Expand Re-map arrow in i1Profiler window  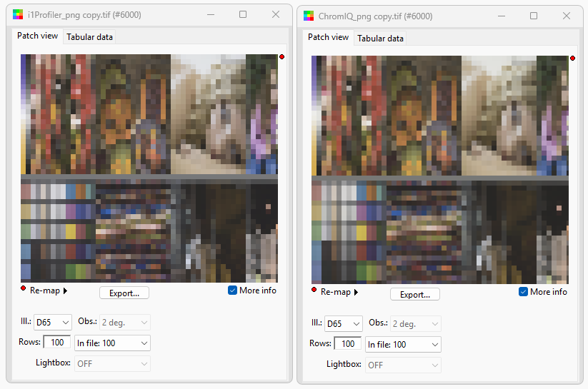click(x=65, y=291)
